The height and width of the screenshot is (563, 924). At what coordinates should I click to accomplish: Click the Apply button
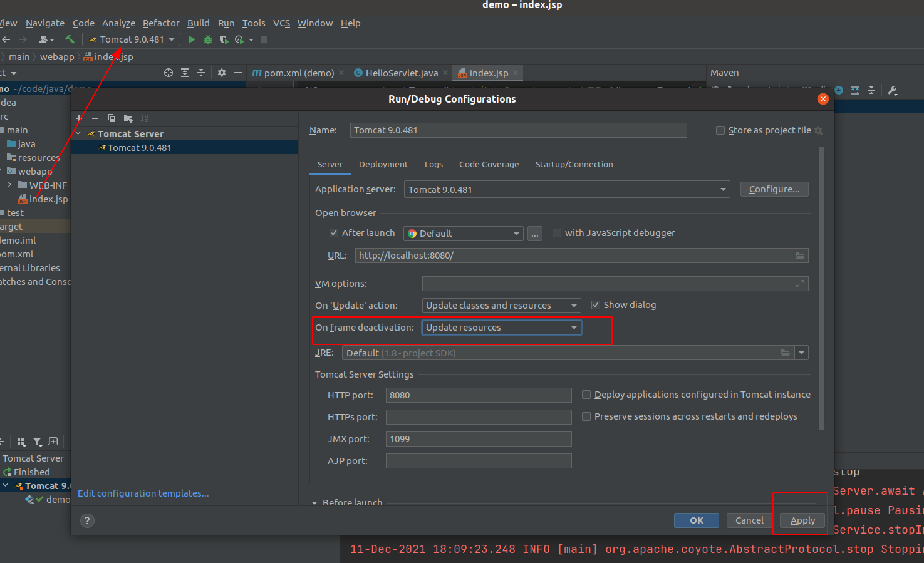(802, 520)
